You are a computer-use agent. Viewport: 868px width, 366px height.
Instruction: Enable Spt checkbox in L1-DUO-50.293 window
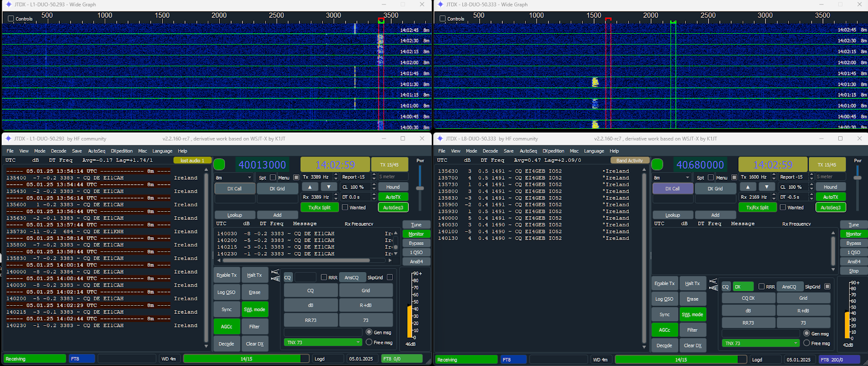[x=272, y=177]
